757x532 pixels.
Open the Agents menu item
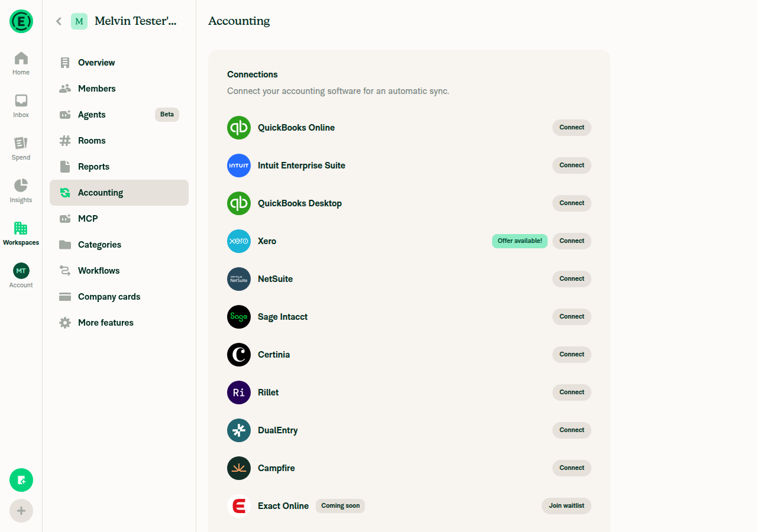coord(119,115)
